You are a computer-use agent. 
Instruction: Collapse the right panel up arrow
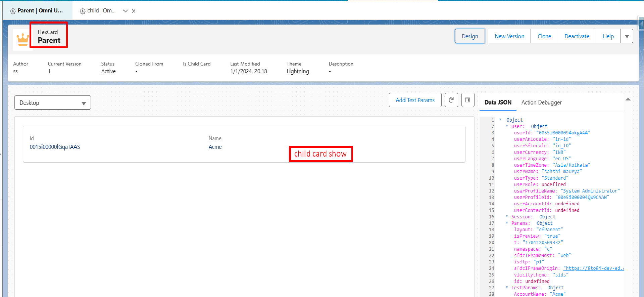(628, 99)
